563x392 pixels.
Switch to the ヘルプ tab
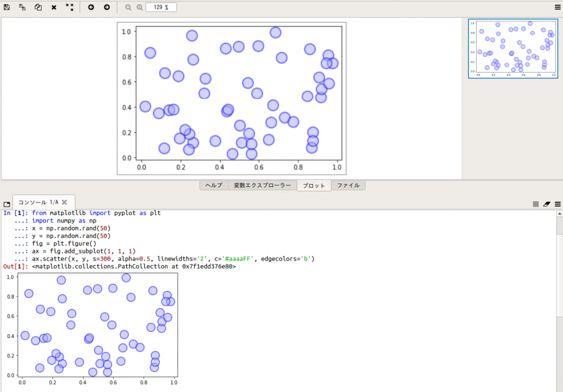214,185
